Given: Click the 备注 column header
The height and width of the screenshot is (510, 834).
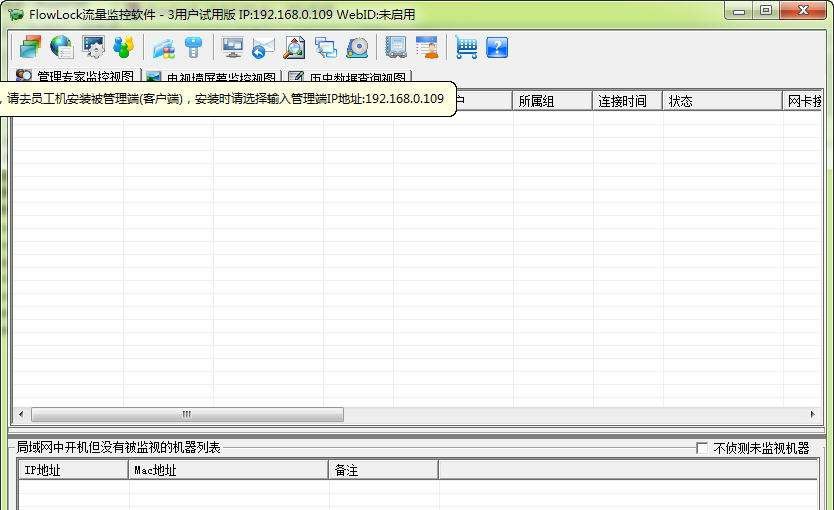Looking at the screenshot, I should pyautogui.click(x=383, y=470).
